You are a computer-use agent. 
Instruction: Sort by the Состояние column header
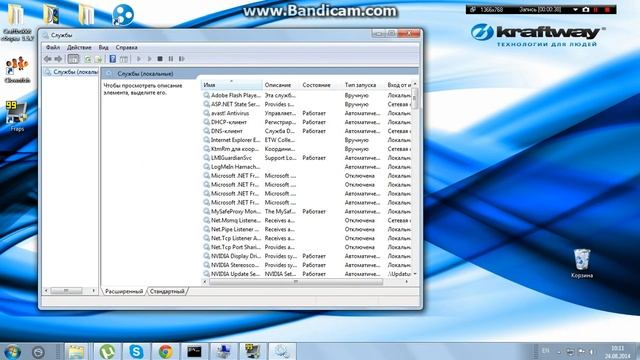pos(321,85)
